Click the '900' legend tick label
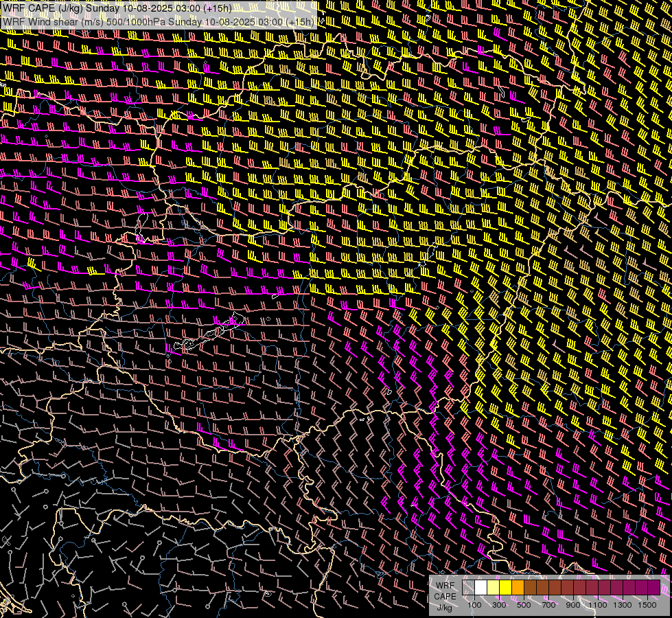672x618 pixels. [x=573, y=605]
